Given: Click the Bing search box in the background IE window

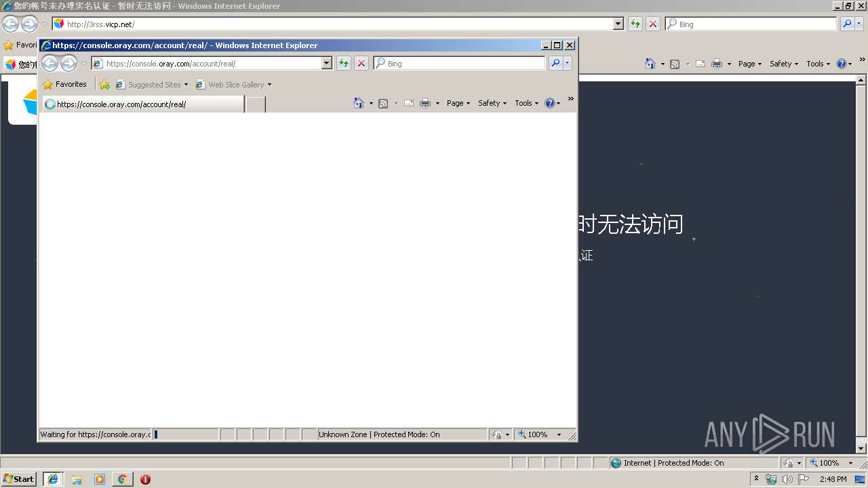Looking at the screenshot, I should [751, 24].
